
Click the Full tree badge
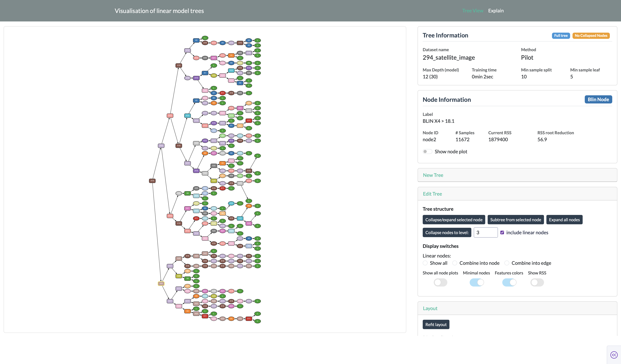coord(561,35)
